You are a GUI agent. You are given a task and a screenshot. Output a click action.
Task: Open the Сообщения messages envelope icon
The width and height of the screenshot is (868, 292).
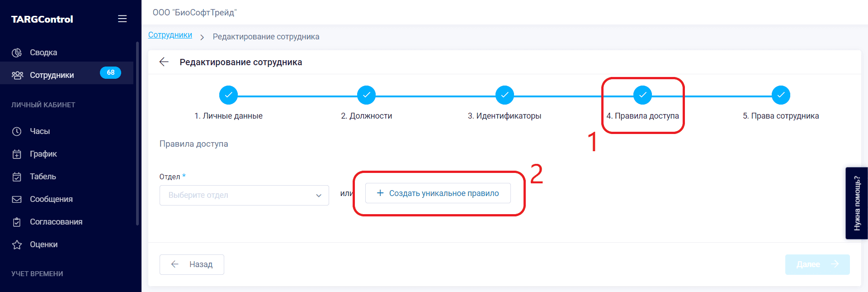pyautogui.click(x=17, y=199)
